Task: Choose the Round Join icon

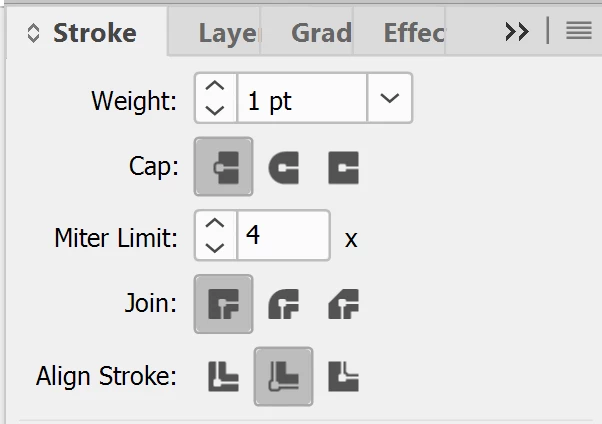Action: pyautogui.click(x=283, y=303)
